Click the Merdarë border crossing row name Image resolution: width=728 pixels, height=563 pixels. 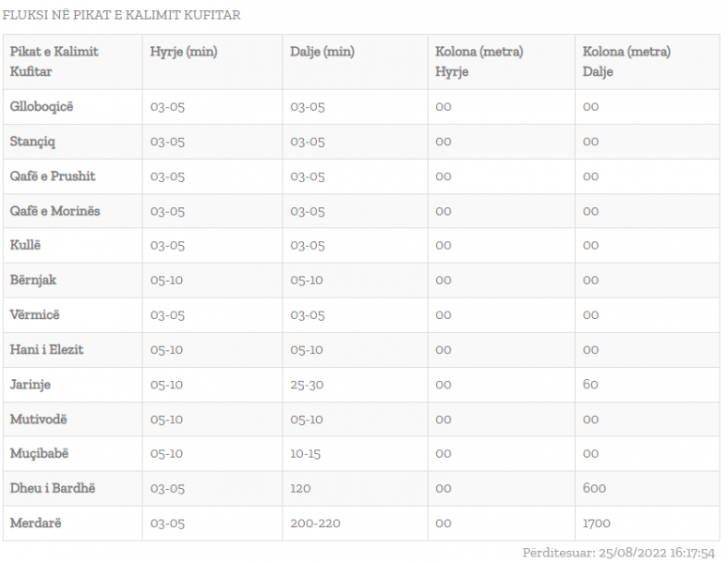[36, 523]
